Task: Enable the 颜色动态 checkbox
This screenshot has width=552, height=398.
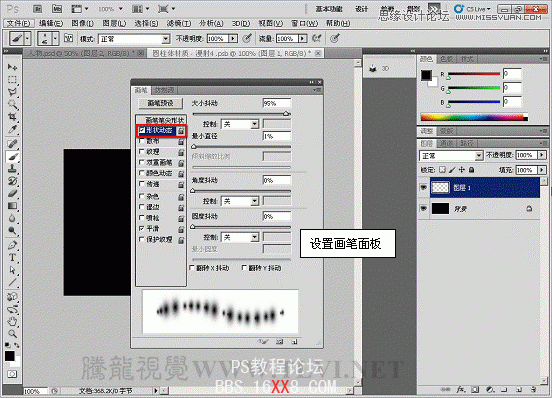Action: (x=142, y=173)
